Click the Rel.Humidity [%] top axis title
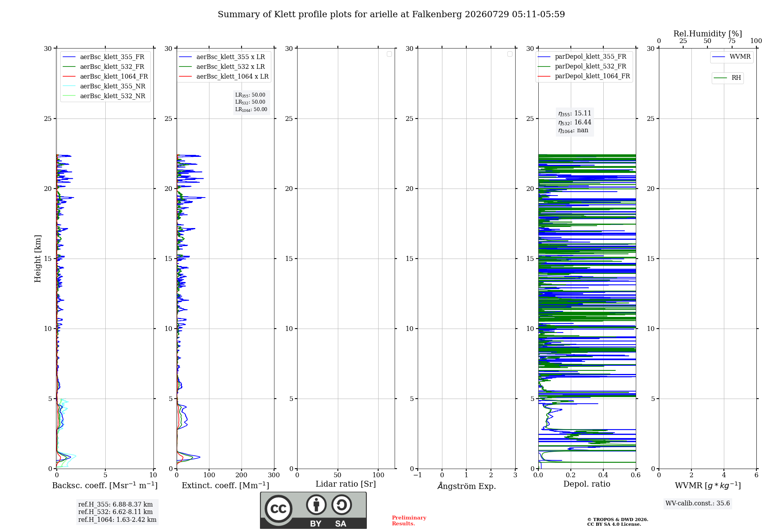783x532 pixels. point(707,34)
